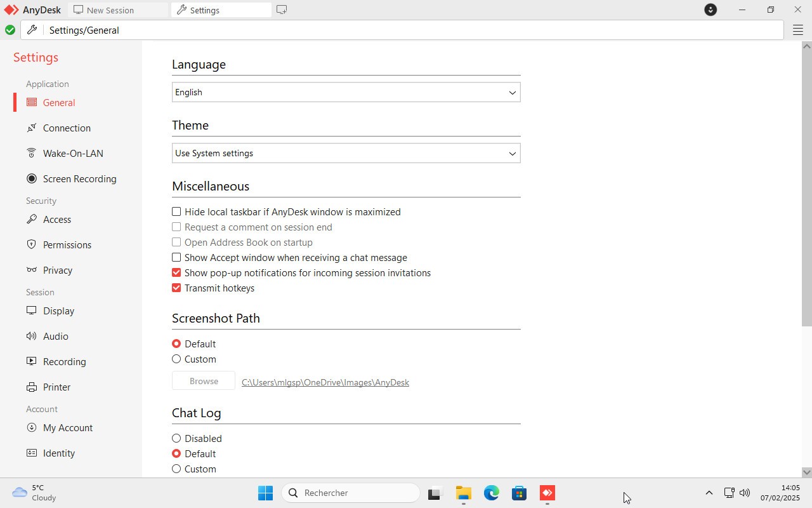Click the scrollbar up arrow
Screen dimensions: 812x508
pyautogui.click(x=807, y=46)
